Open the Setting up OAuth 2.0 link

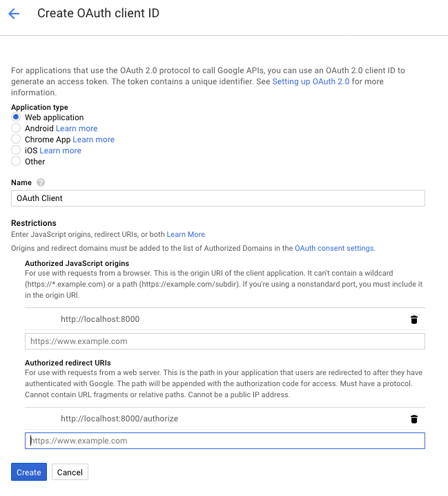point(311,82)
